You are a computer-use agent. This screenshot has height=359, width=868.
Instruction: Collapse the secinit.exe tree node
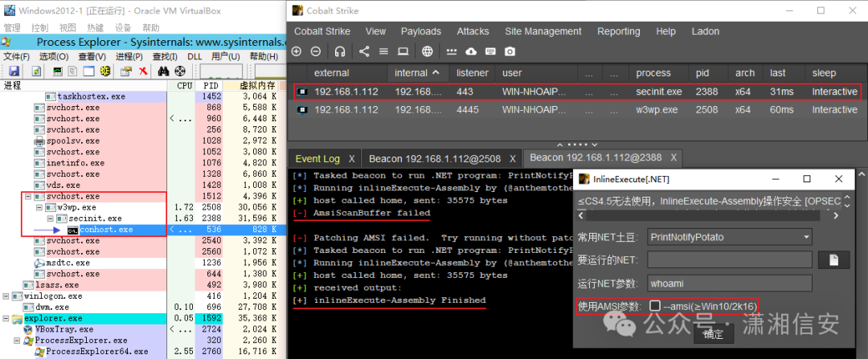click(51, 218)
